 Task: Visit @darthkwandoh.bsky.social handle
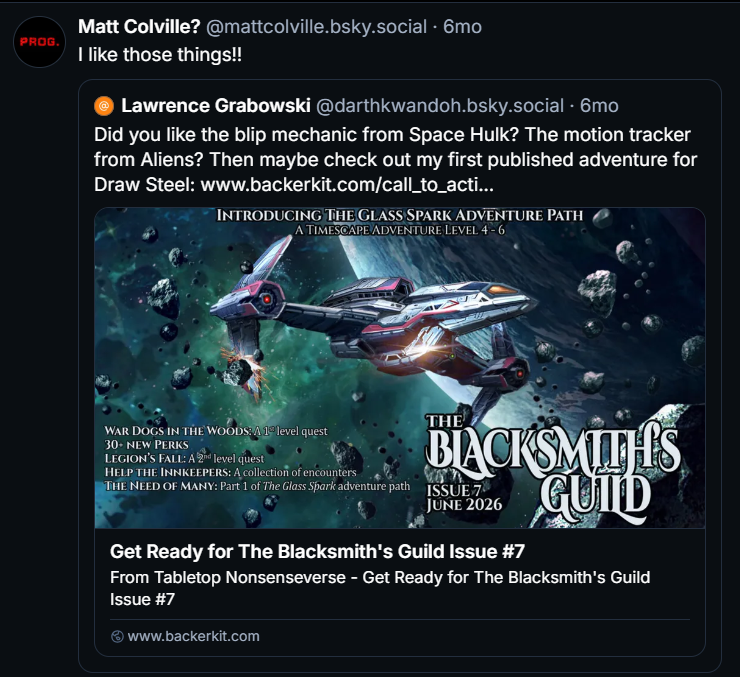[439, 106]
